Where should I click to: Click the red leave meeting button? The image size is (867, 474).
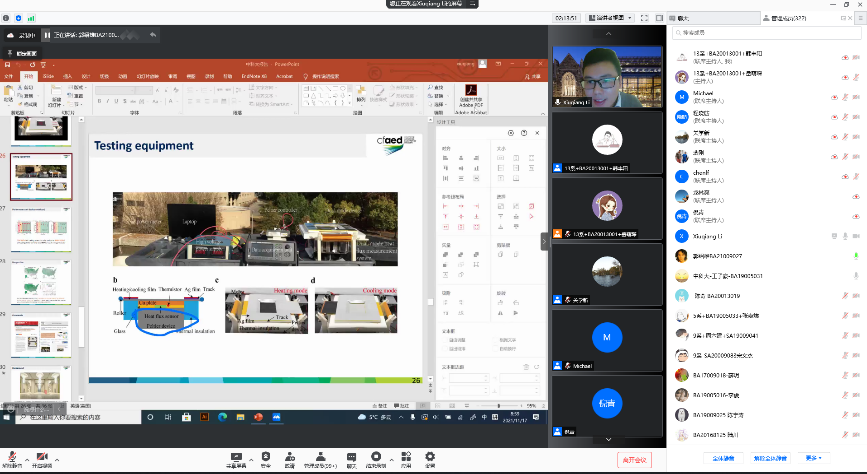[634, 459]
